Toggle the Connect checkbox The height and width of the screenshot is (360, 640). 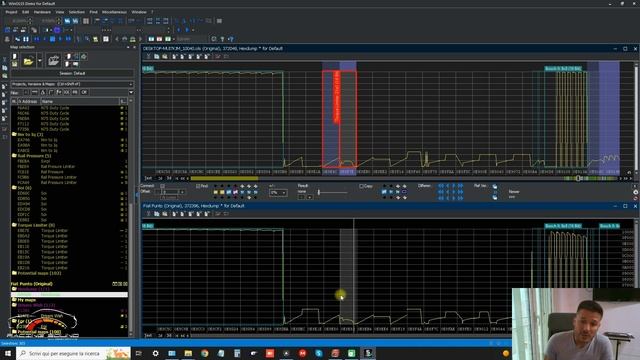162,186
